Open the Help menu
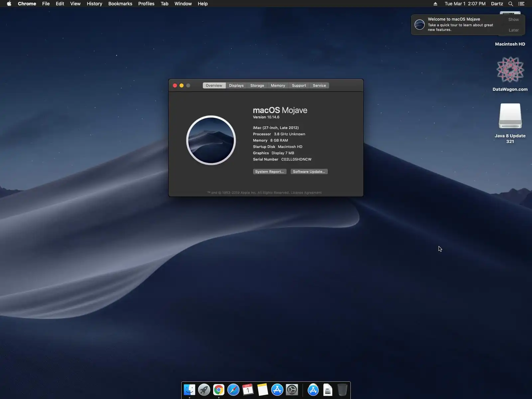The image size is (532, 399). tap(203, 4)
